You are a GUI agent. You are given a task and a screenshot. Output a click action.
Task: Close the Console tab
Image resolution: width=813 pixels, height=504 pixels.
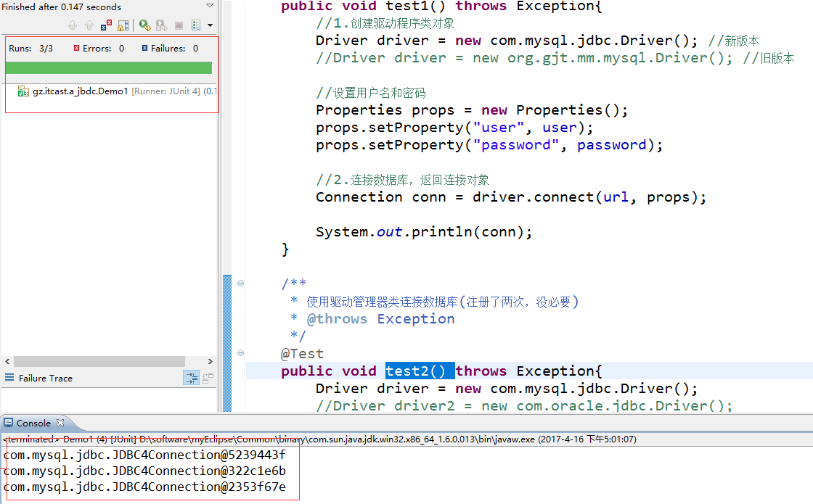[60, 423]
